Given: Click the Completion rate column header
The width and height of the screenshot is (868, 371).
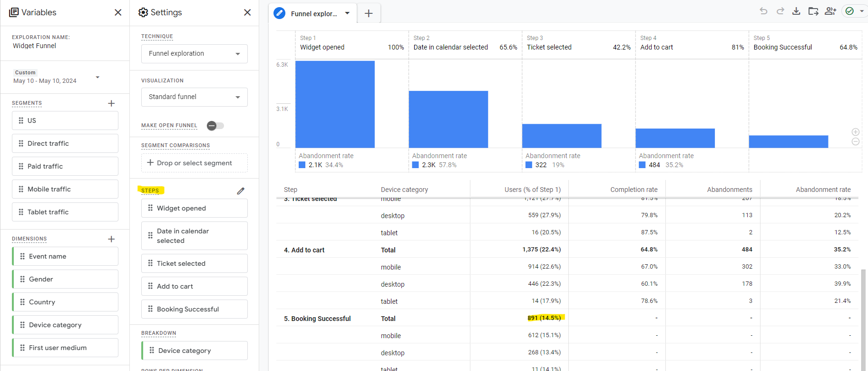Looking at the screenshot, I should click(x=634, y=190).
